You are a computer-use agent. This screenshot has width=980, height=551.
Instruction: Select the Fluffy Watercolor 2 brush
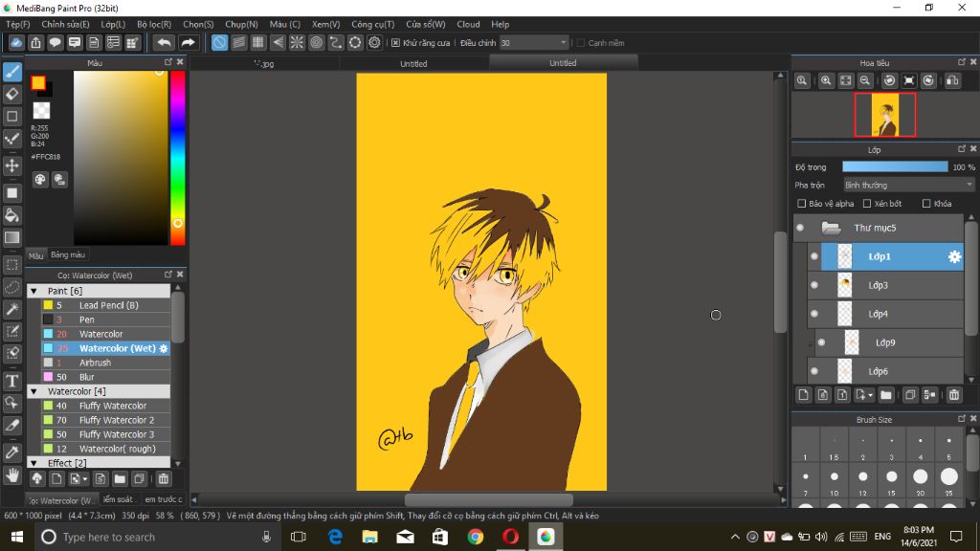click(106, 421)
